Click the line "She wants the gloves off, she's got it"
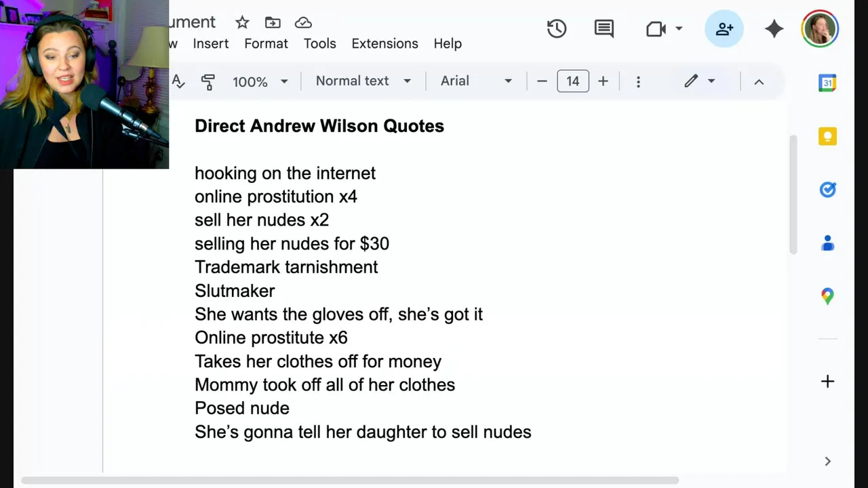Screen dimensions: 868x488 (x=338, y=314)
